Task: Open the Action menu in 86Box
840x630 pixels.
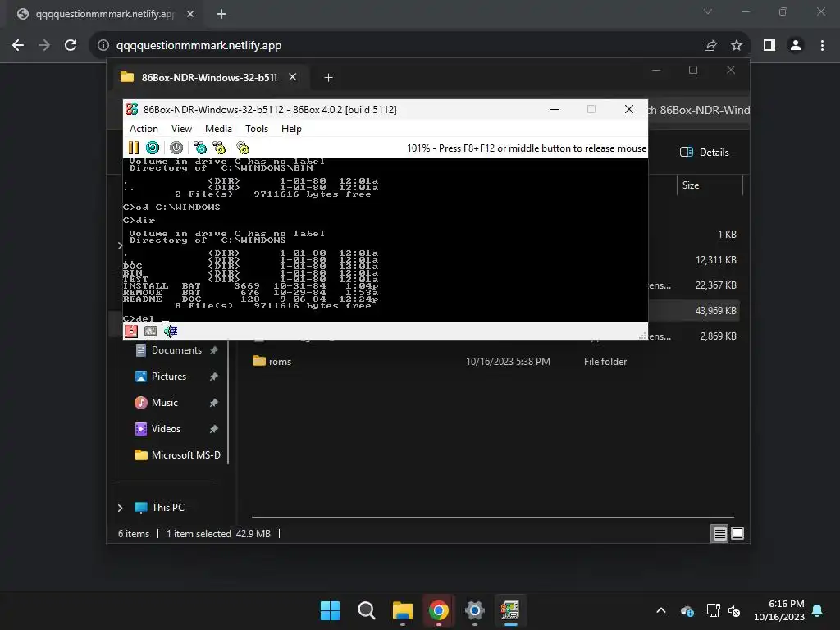Action: click(144, 129)
